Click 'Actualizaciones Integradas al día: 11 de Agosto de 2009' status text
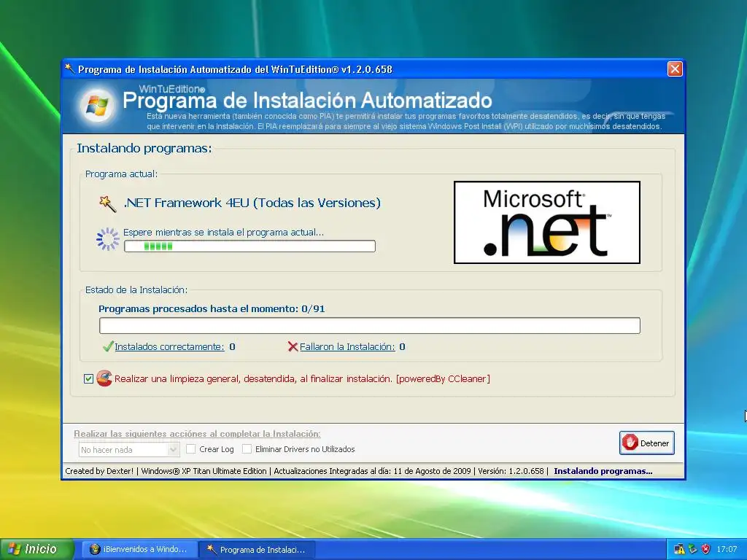 point(372,471)
